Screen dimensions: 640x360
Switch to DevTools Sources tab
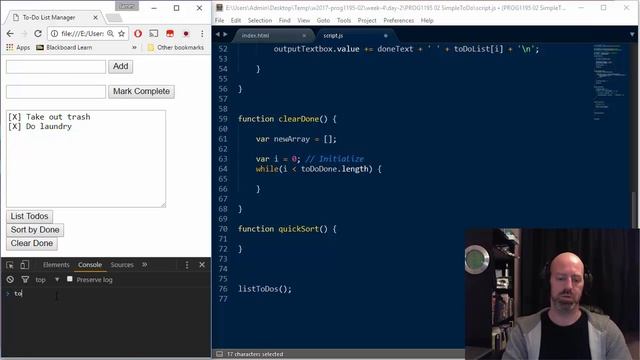(x=122, y=265)
